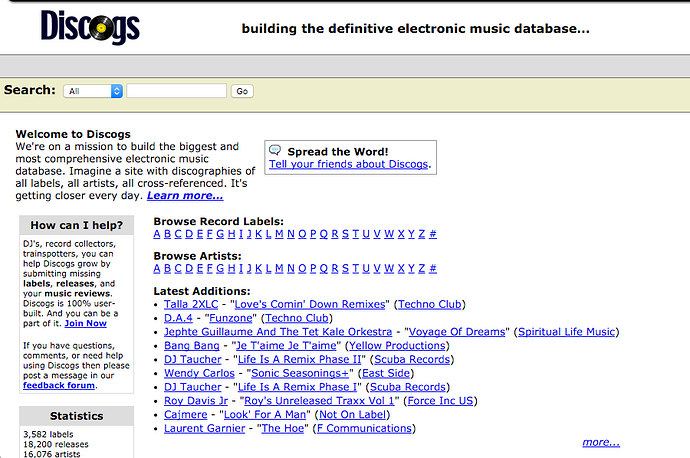This screenshot has width=690, height=458.
Task: Browse artists starting with W
Action: (389, 268)
